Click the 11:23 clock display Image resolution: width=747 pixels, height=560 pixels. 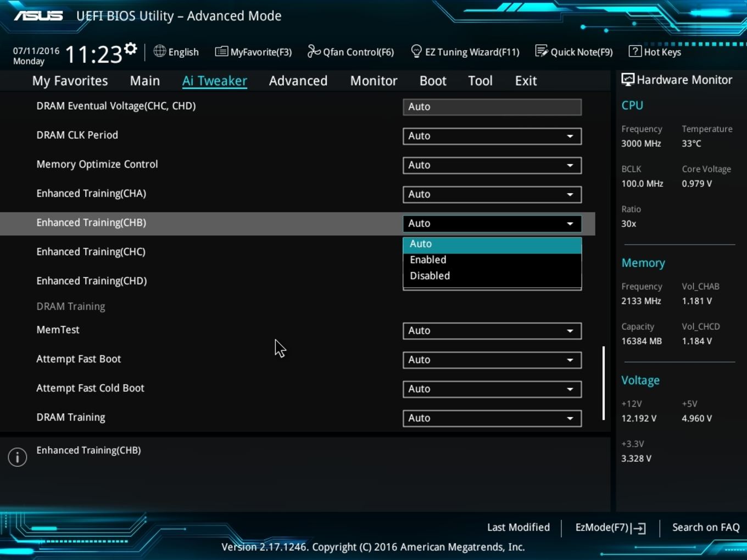coord(93,54)
